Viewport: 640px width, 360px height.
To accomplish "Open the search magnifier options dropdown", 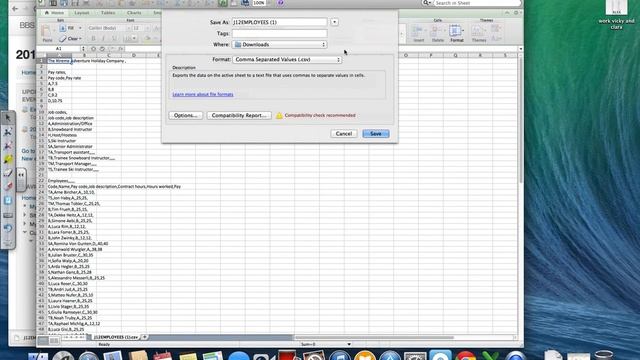I will coord(427,3).
